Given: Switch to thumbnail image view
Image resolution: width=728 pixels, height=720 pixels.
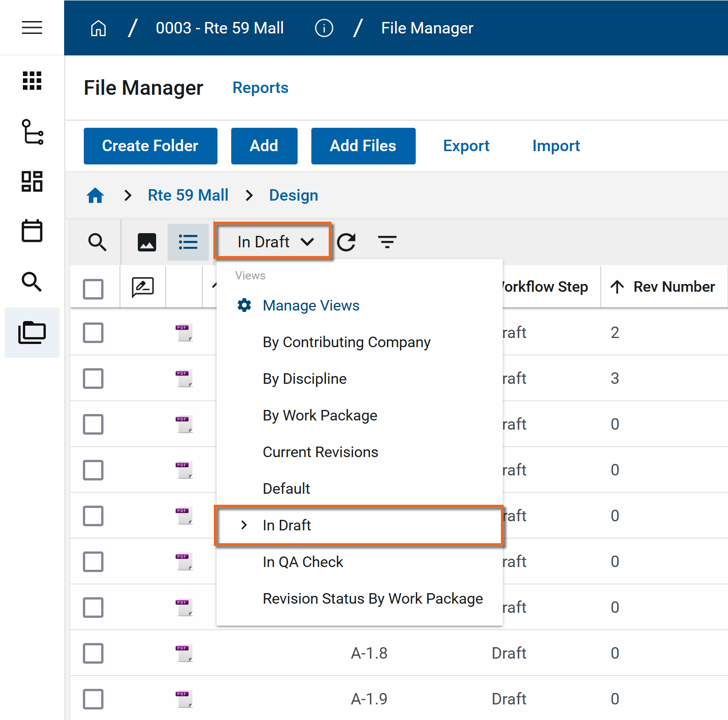Looking at the screenshot, I should (x=147, y=242).
